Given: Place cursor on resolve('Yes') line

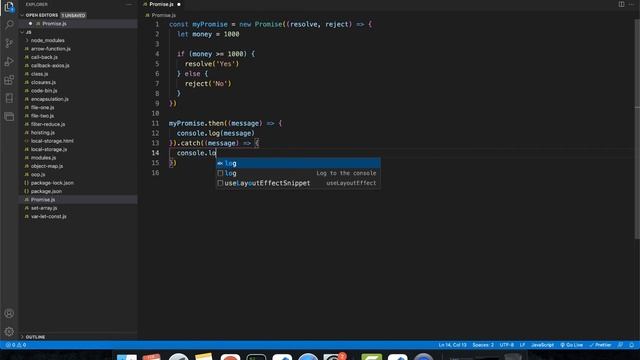Looking at the screenshot, I should pyautogui.click(x=212, y=64).
